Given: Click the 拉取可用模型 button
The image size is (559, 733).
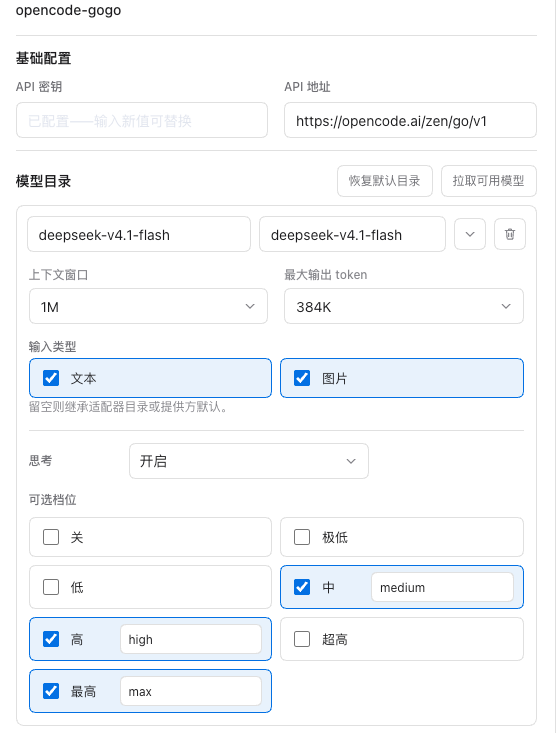Looking at the screenshot, I should tap(488, 181).
